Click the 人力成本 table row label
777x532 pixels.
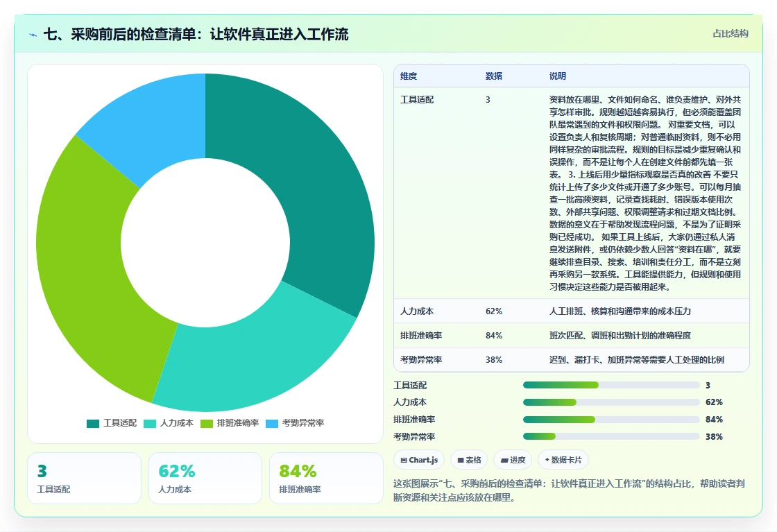[417, 311]
